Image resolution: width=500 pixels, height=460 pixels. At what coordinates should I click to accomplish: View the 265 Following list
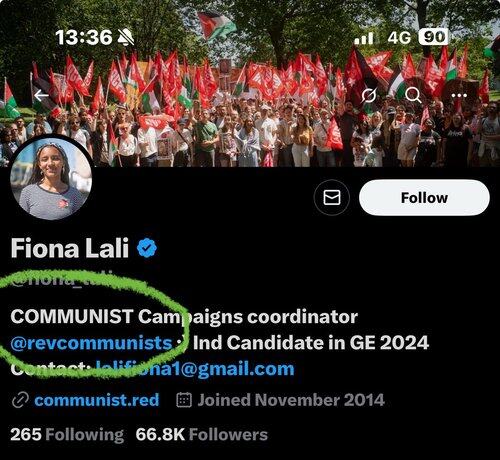tap(67, 435)
